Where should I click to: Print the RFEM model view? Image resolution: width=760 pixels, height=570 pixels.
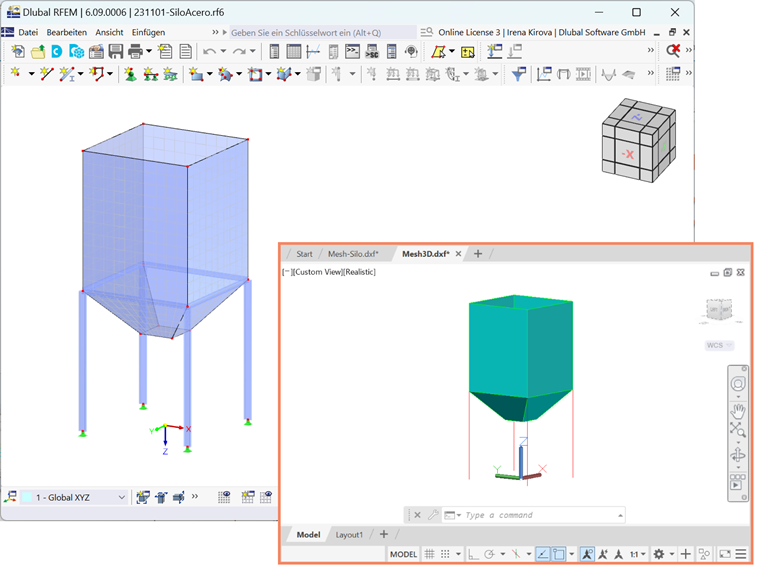(135, 51)
